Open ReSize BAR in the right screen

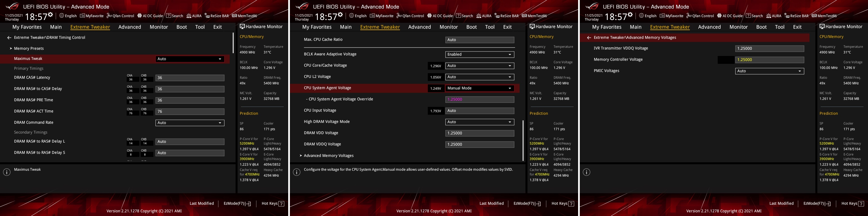pyautogui.click(x=796, y=16)
